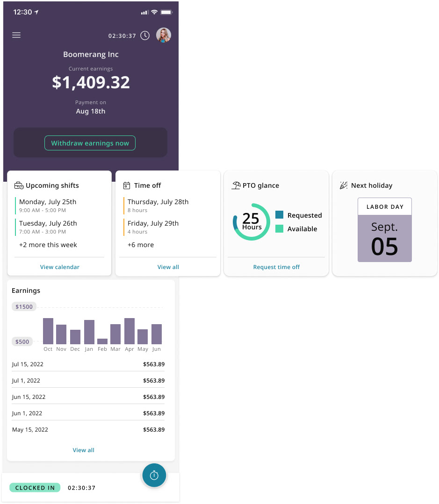Tap the $1,409.32 current earnings amount

click(91, 82)
